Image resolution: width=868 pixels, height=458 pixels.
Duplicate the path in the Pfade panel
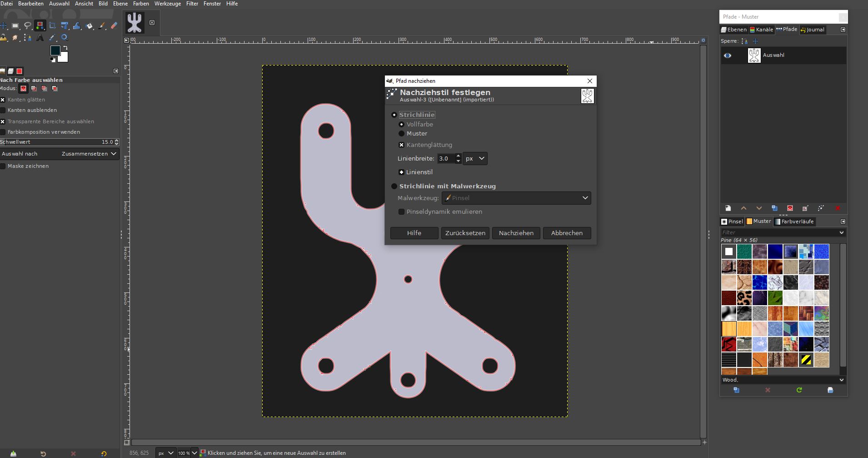[774, 208]
